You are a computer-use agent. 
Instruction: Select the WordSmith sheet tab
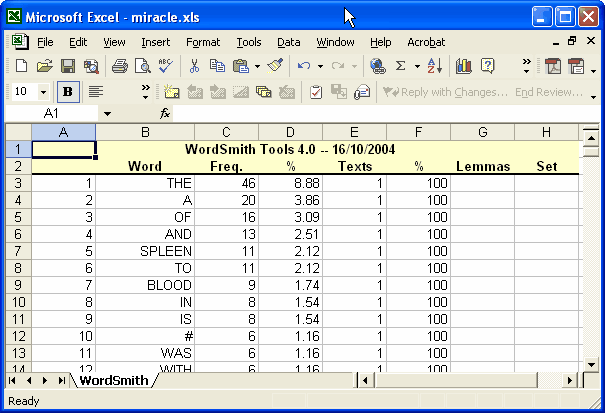(114, 381)
